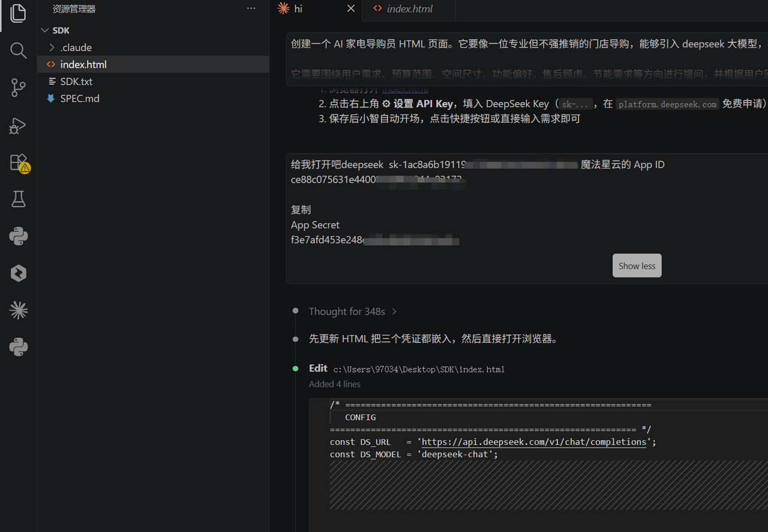Click the Show less button
Image resolution: width=768 pixels, height=532 pixels.
tap(637, 266)
